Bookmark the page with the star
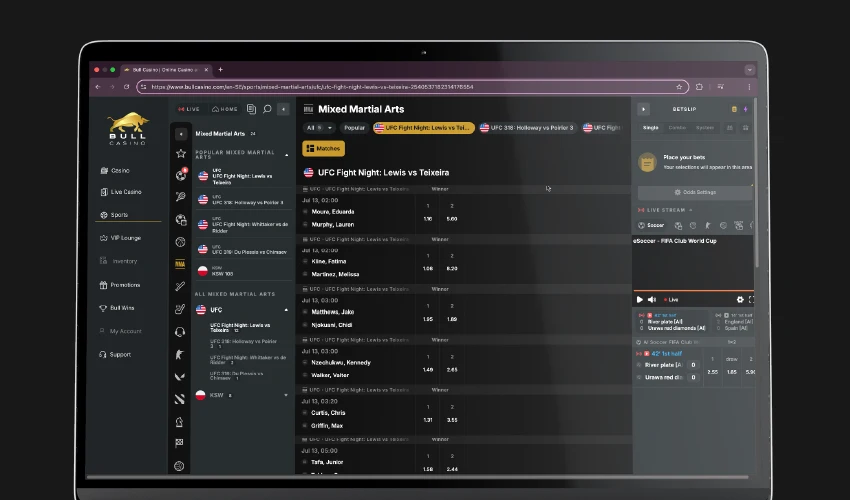Screen dimensions: 850x500 coord(679,87)
